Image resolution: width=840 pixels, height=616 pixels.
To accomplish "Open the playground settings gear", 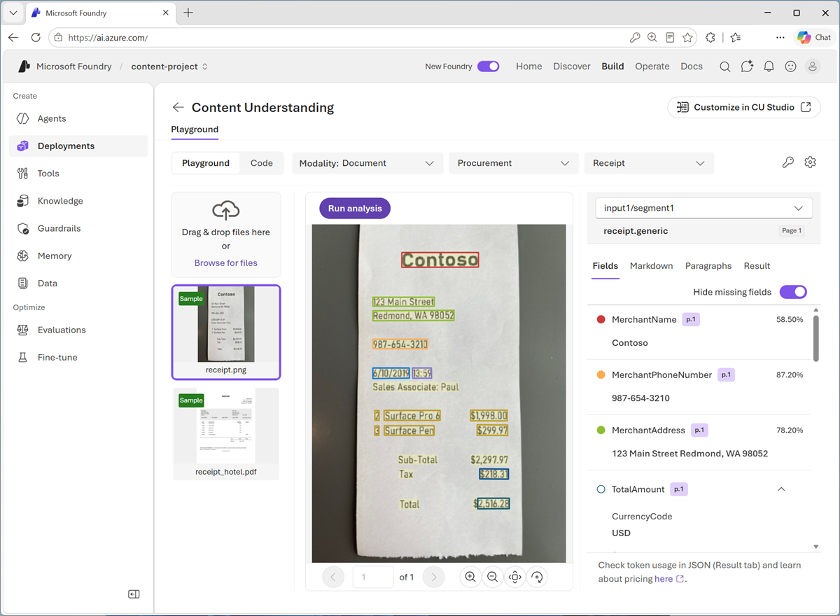I will point(810,162).
